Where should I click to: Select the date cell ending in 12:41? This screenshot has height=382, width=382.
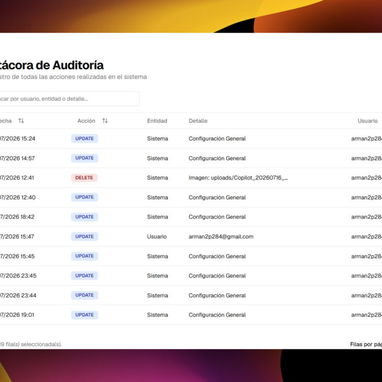pos(17,178)
